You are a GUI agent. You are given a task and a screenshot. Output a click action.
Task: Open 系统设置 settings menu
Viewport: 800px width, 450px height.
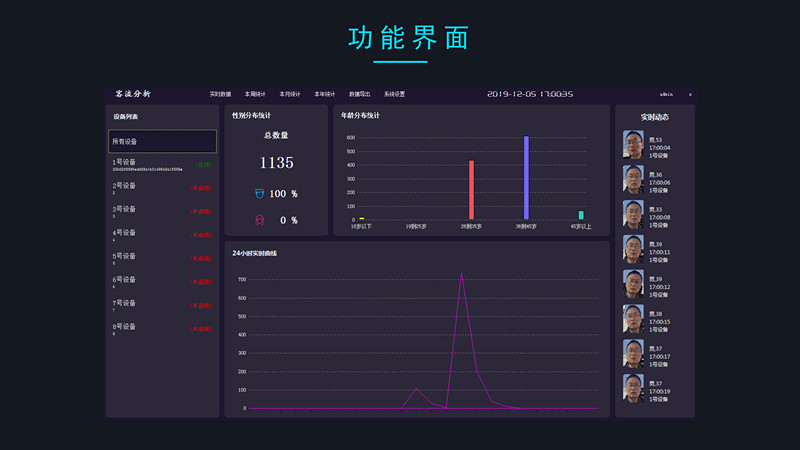tap(395, 94)
